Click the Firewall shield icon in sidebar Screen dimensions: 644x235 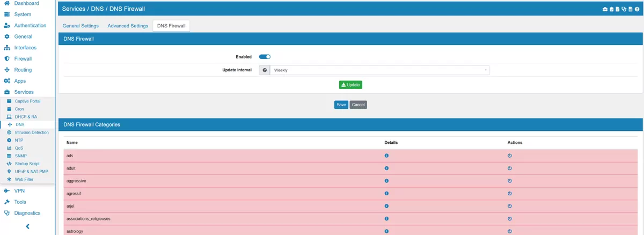[7, 59]
